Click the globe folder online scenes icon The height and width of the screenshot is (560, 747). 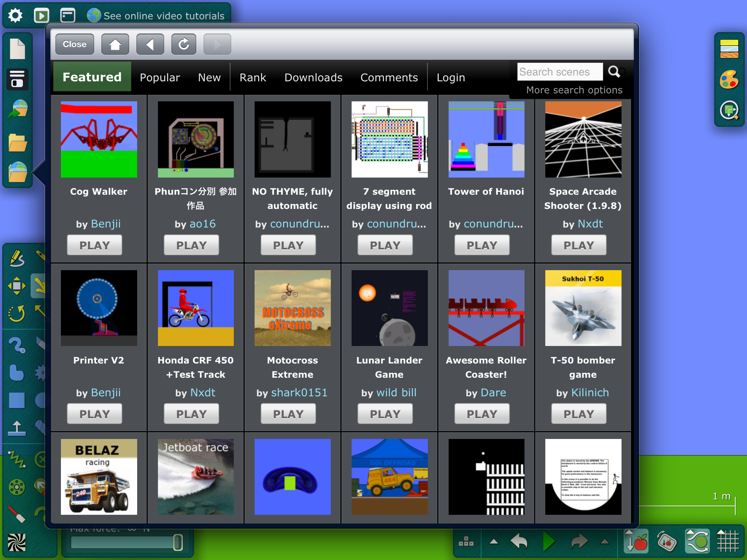17,172
